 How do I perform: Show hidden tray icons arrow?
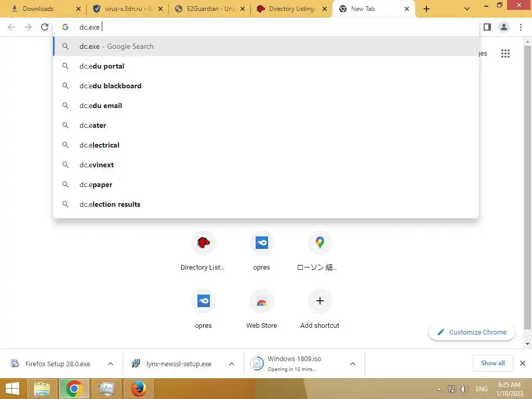pyautogui.click(x=439, y=389)
